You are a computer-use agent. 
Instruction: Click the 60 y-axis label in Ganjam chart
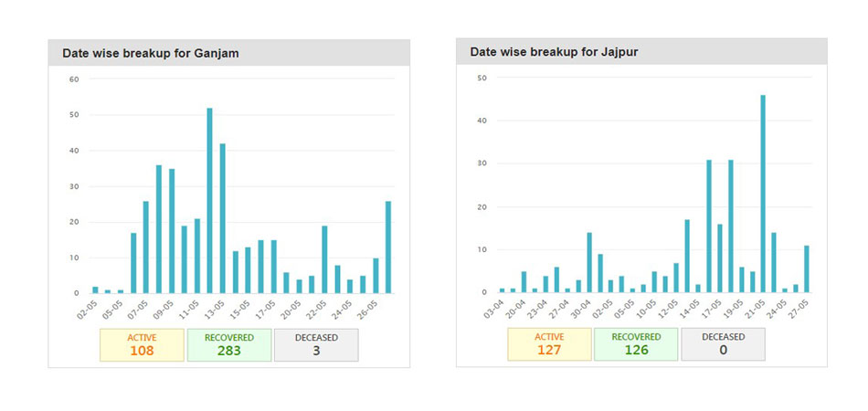pyautogui.click(x=75, y=79)
